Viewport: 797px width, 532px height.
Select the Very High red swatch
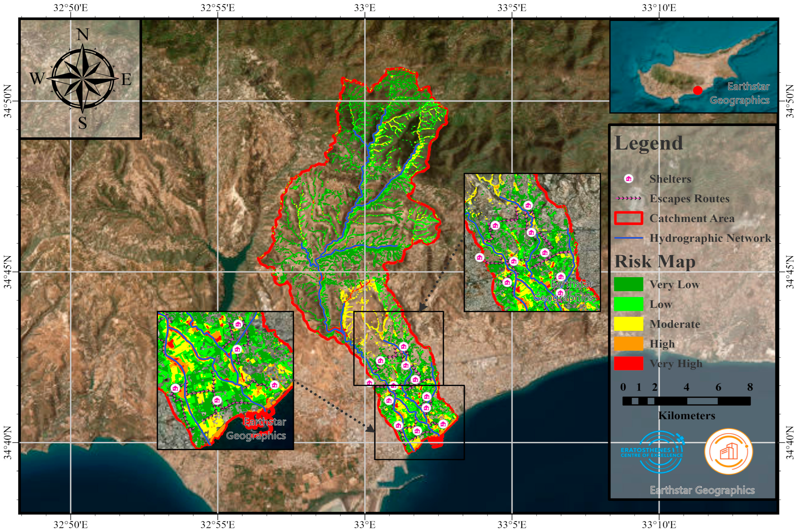[x=628, y=363]
